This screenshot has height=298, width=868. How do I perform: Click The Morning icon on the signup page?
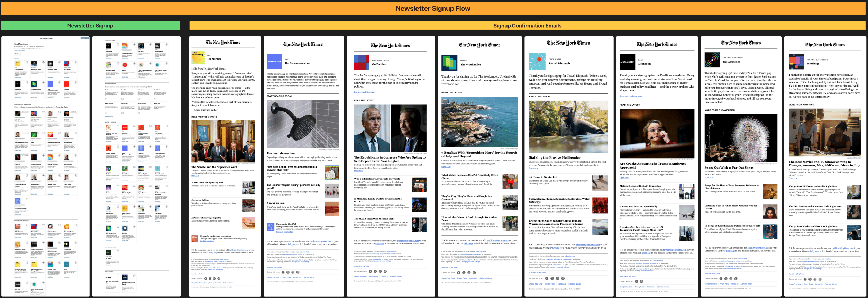click(x=17, y=64)
